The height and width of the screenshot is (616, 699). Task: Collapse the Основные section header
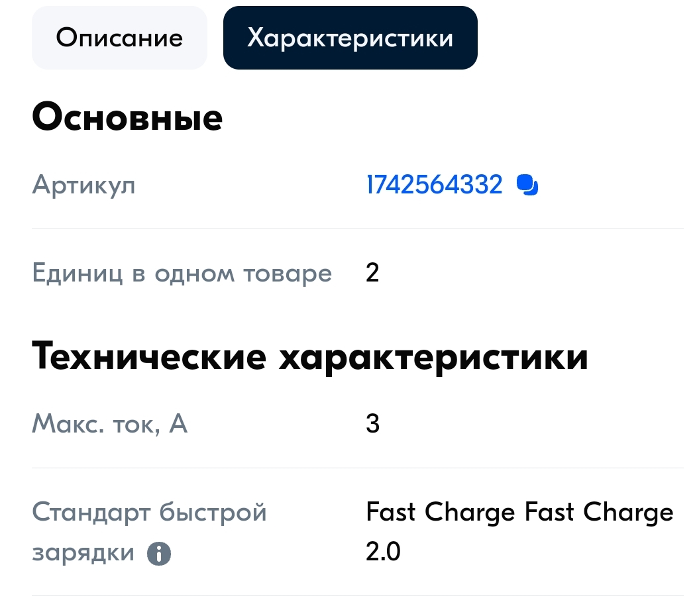pyautogui.click(x=128, y=118)
